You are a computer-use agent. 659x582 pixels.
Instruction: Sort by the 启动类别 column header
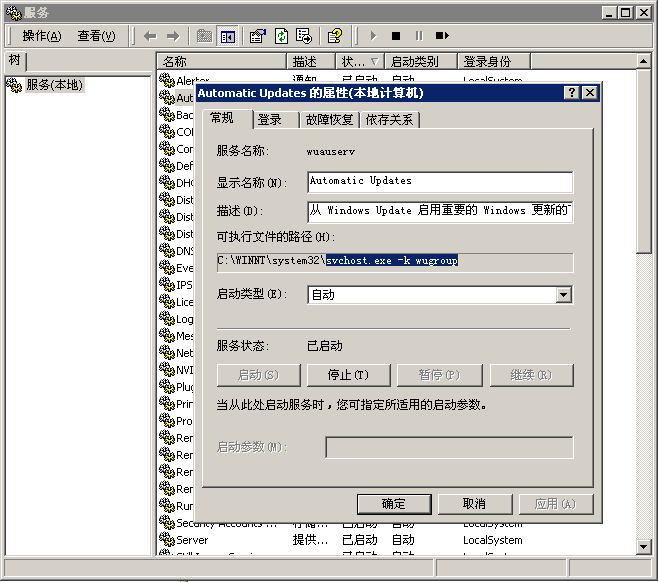(421, 62)
